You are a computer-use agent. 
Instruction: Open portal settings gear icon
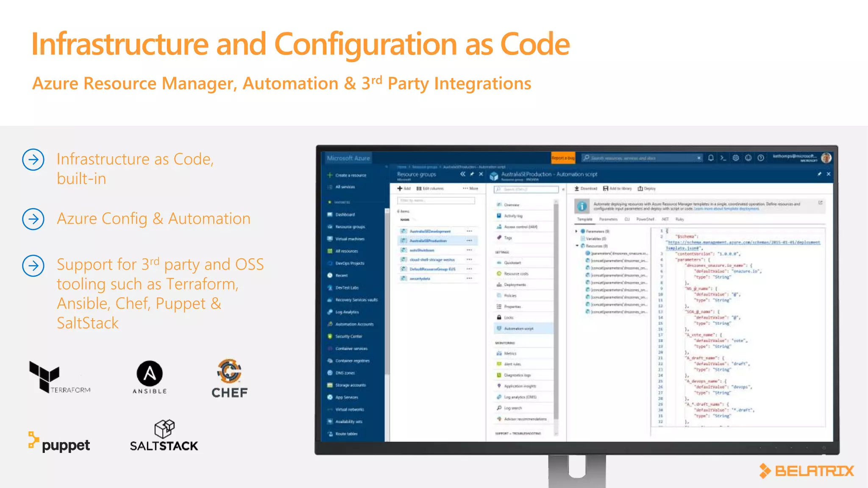736,158
